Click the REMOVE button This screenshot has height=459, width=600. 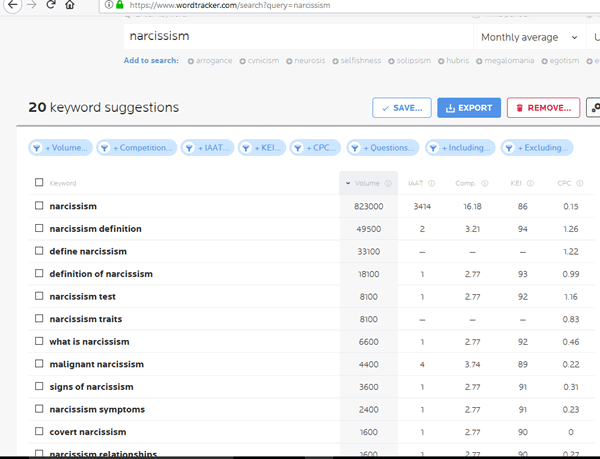[543, 108]
